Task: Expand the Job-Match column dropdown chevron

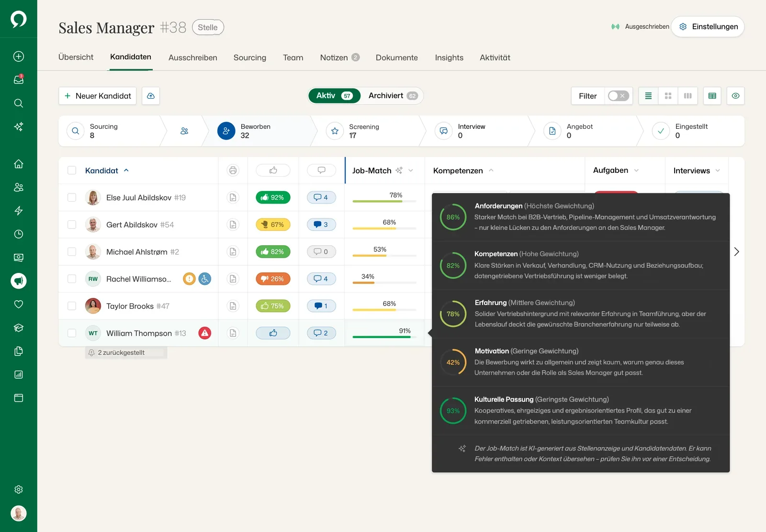Action: point(411,170)
